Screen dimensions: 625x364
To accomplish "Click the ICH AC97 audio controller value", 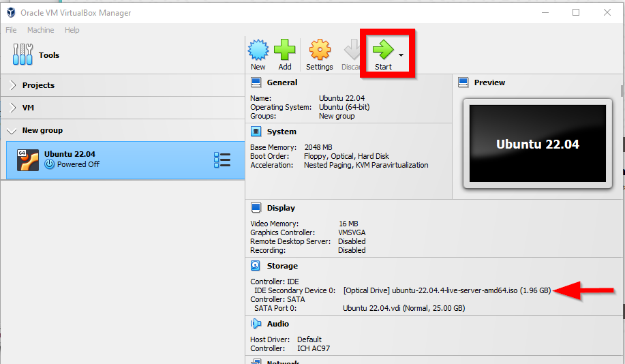I will click(314, 348).
